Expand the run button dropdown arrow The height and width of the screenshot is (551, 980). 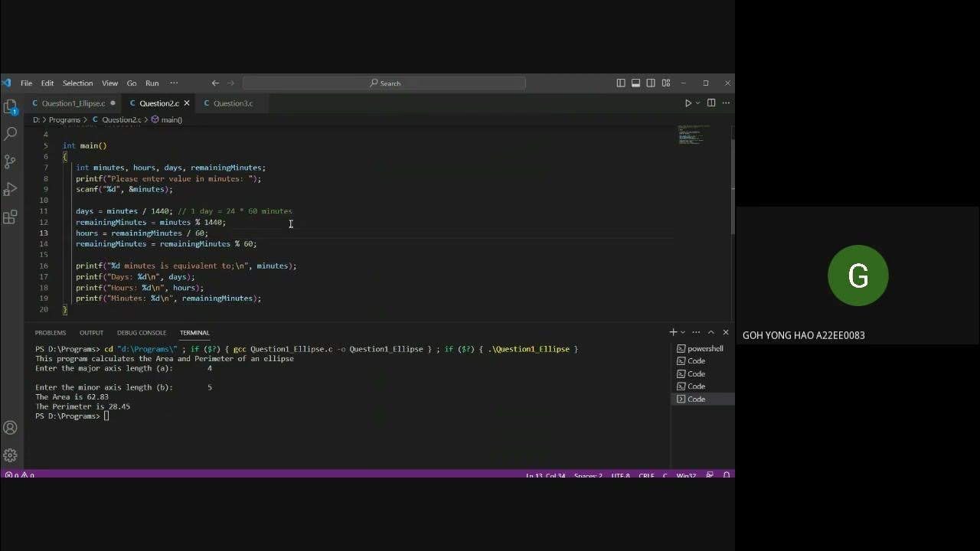click(697, 103)
